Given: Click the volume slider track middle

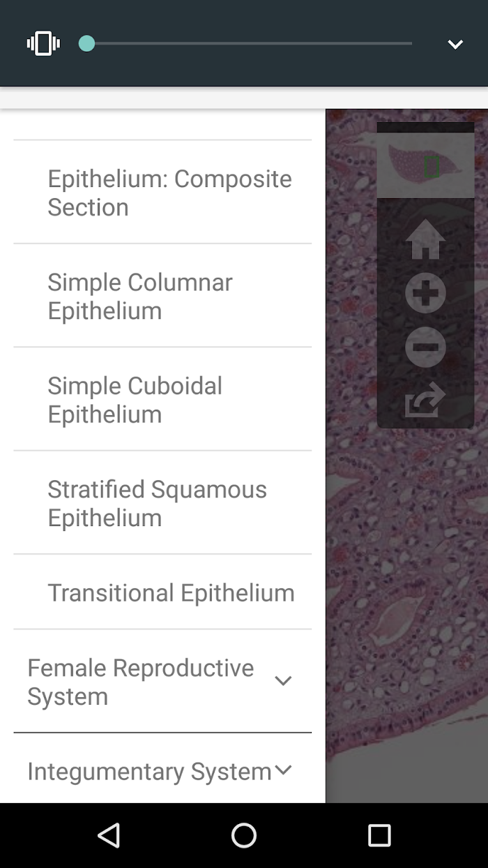Looking at the screenshot, I should [x=249, y=43].
